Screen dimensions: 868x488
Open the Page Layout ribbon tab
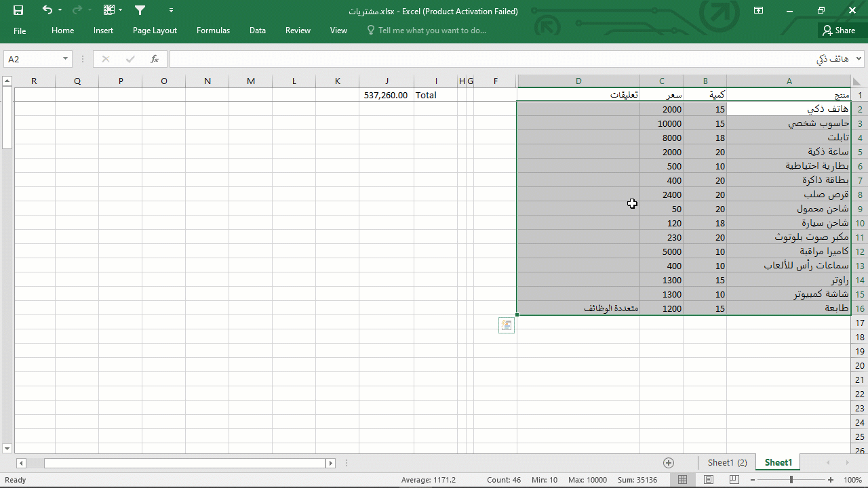(x=155, y=30)
